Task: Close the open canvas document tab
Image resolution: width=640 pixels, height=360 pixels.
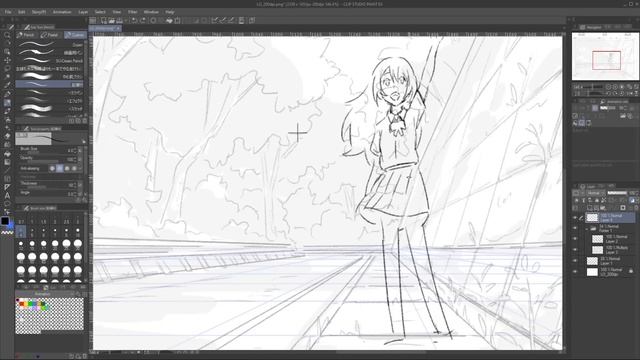Action: 118,28
